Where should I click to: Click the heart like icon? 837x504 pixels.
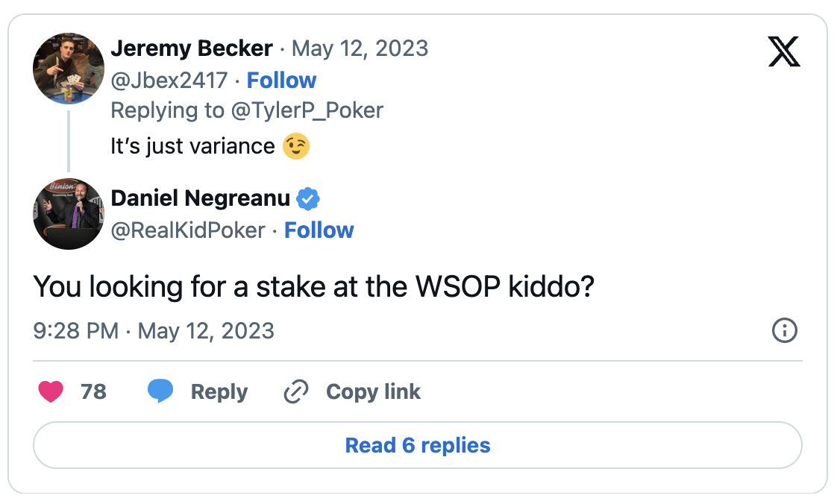coord(51,391)
